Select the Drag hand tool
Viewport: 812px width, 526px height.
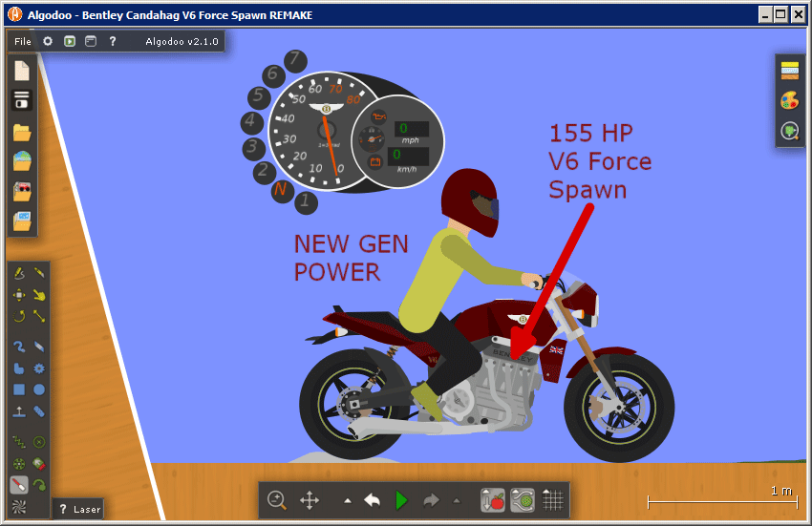[39, 295]
